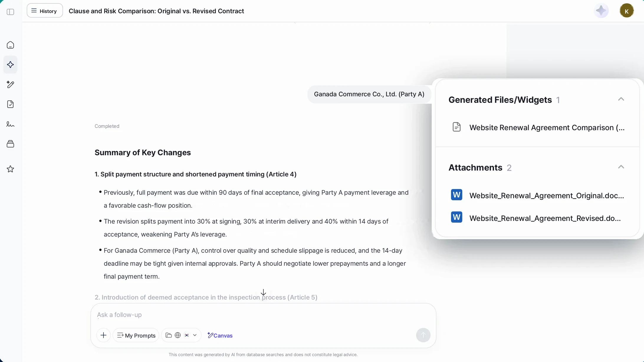The image size is (644, 362).
Task: Click the send arrow button
Action: (x=423, y=335)
